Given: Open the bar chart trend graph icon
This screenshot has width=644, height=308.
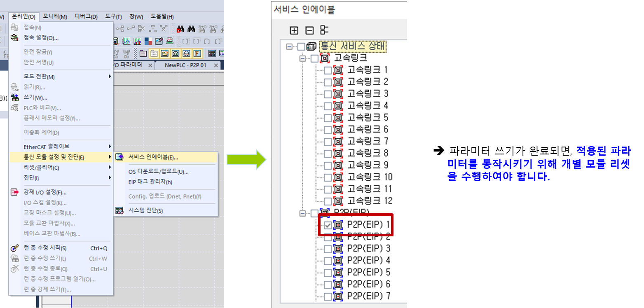Looking at the screenshot, I should [x=138, y=41].
